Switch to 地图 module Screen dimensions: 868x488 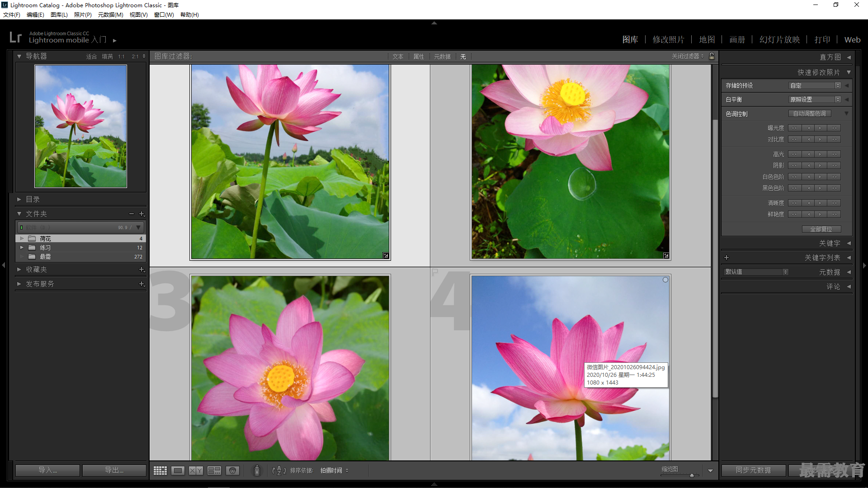pos(707,40)
